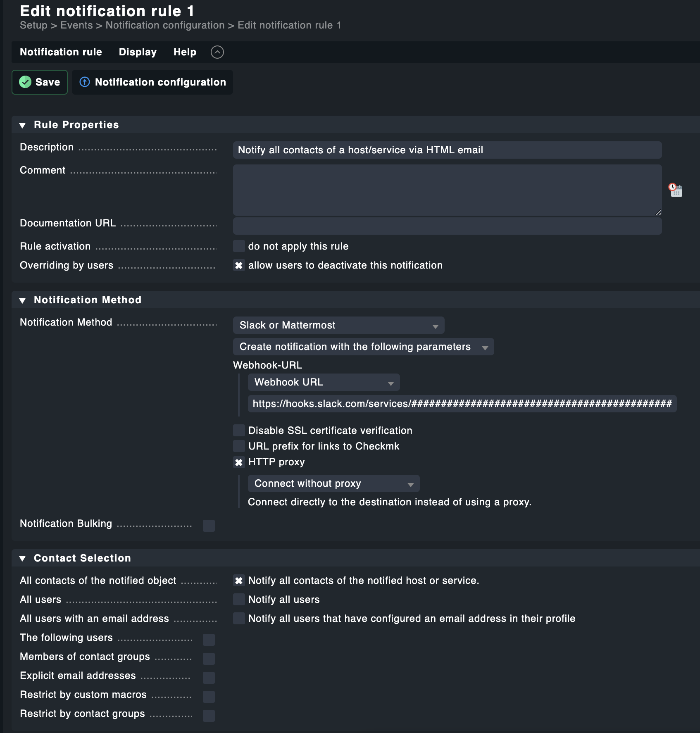
Task: Click the page title 'Edit notification rule 1'
Action: 107,11
